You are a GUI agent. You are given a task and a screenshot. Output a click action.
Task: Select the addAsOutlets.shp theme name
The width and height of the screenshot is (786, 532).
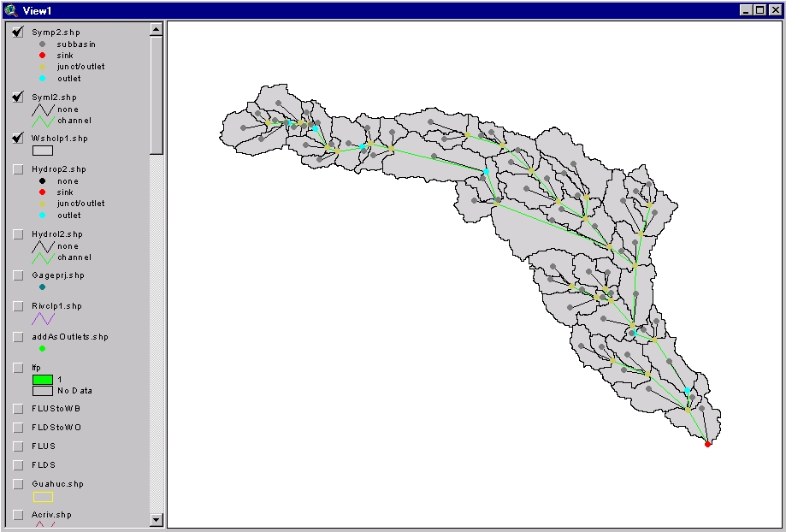click(70, 337)
